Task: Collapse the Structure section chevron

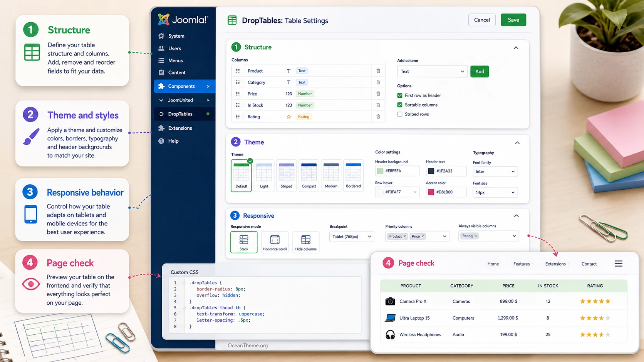Action: (516, 48)
